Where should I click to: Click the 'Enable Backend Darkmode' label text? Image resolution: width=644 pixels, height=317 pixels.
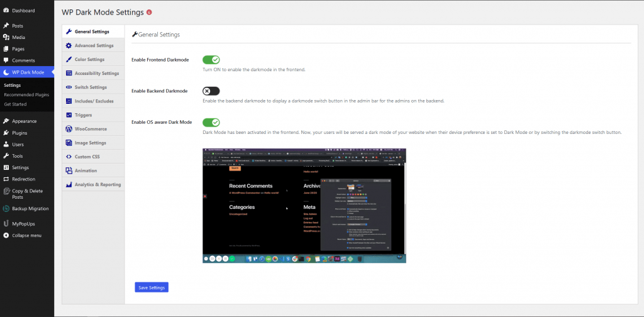click(160, 91)
